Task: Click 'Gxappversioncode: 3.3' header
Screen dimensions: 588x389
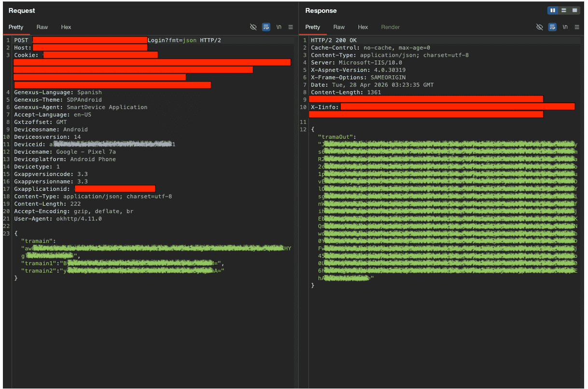Action: (x=51, y=174)
